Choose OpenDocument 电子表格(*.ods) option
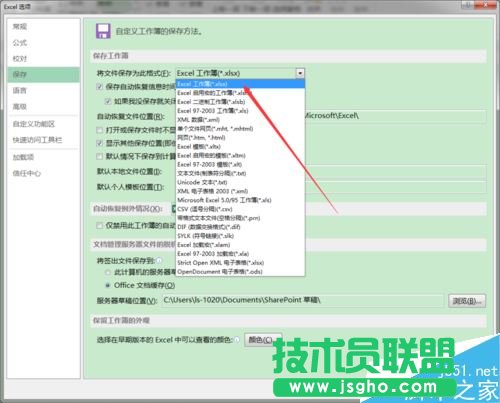This screenshot has width=500, height=403. (240, 272)
